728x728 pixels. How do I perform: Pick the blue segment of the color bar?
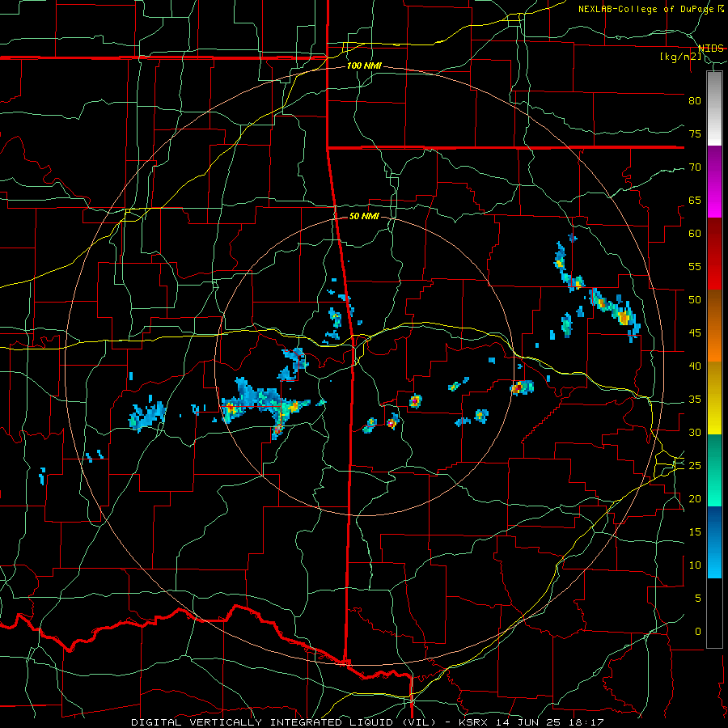714,542
